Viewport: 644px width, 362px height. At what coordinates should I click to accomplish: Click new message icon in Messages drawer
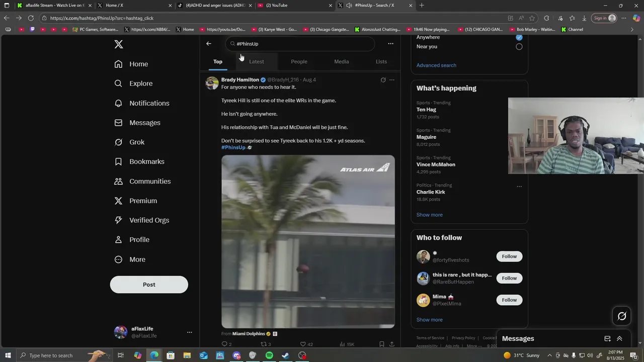coord(607,339)
